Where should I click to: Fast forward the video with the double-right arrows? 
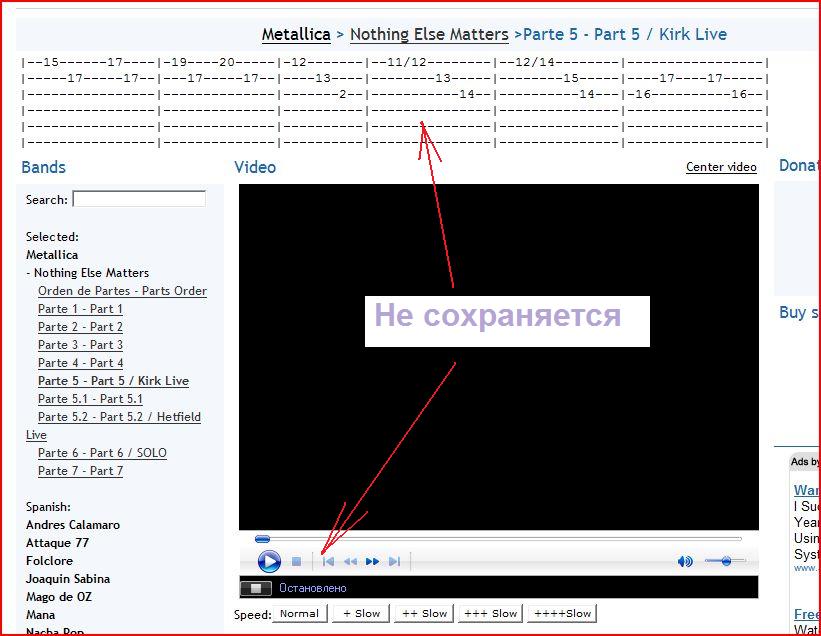372,562
